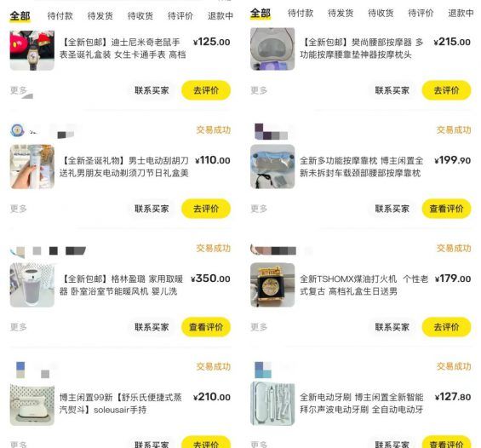Expand 更多 under the heater order

point(19,327)
